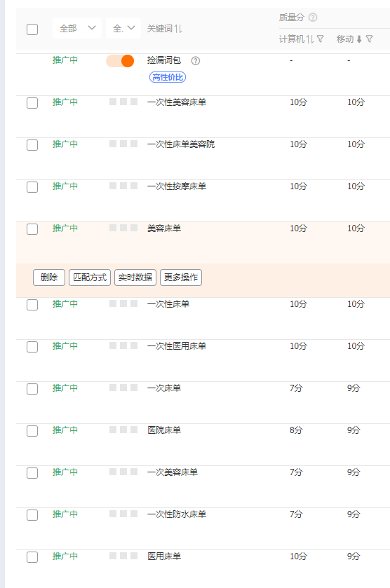The height and width of the screenshot is (588, 390).
Task: Tick checkbox for 一次性美容床单 row
Action: (x=32, y=103)
